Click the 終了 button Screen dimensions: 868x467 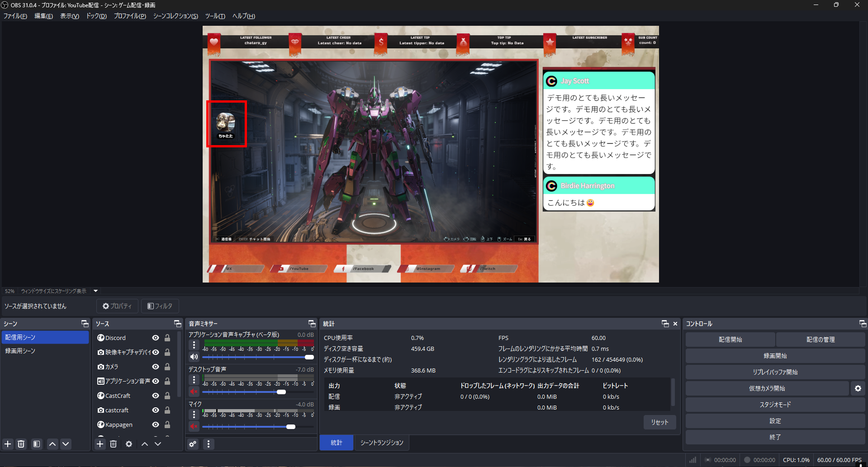coord(775,437)
